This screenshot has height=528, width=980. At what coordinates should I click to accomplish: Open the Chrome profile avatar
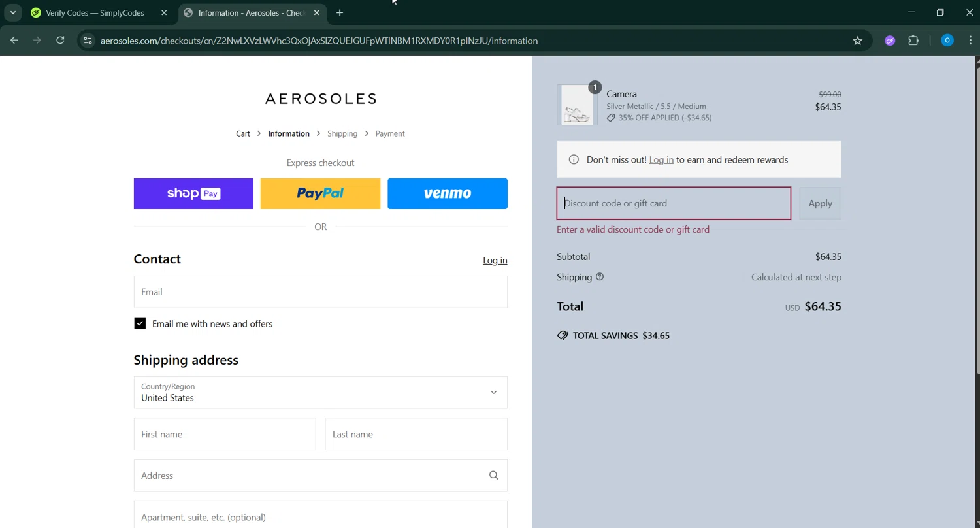pyautogui.click(x=947, y=41)
